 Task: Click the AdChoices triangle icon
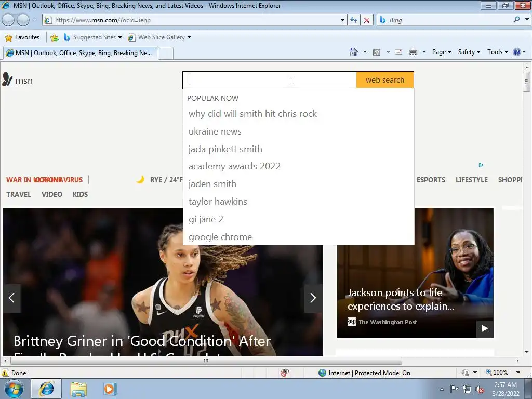pyautogui.click(x=481, y=165)
